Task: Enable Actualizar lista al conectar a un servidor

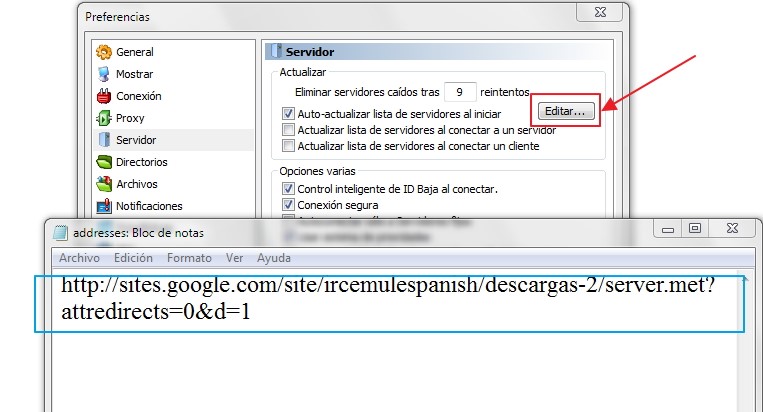Action: 288,130
